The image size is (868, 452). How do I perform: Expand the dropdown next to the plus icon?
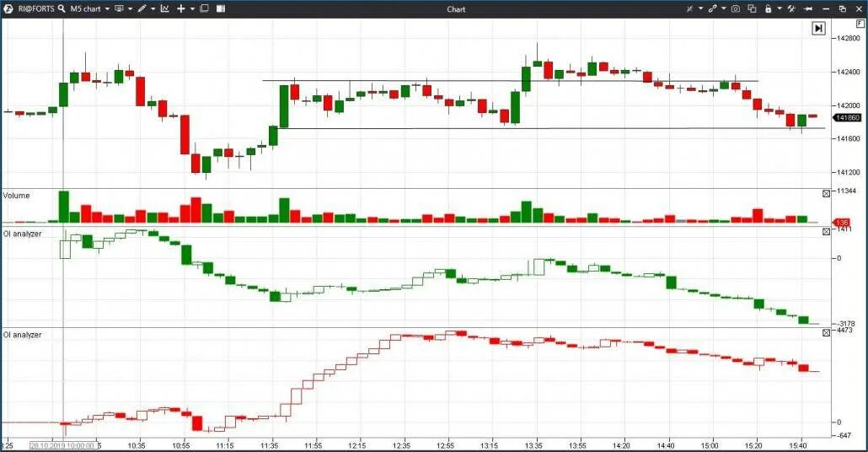pyautogui.click(x=192, y=9)
